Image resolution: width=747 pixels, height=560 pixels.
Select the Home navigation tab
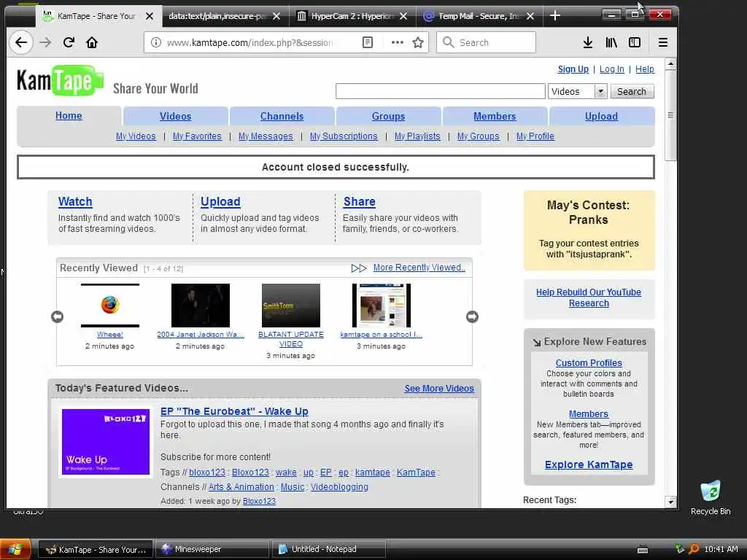click(x=69, y=116)
